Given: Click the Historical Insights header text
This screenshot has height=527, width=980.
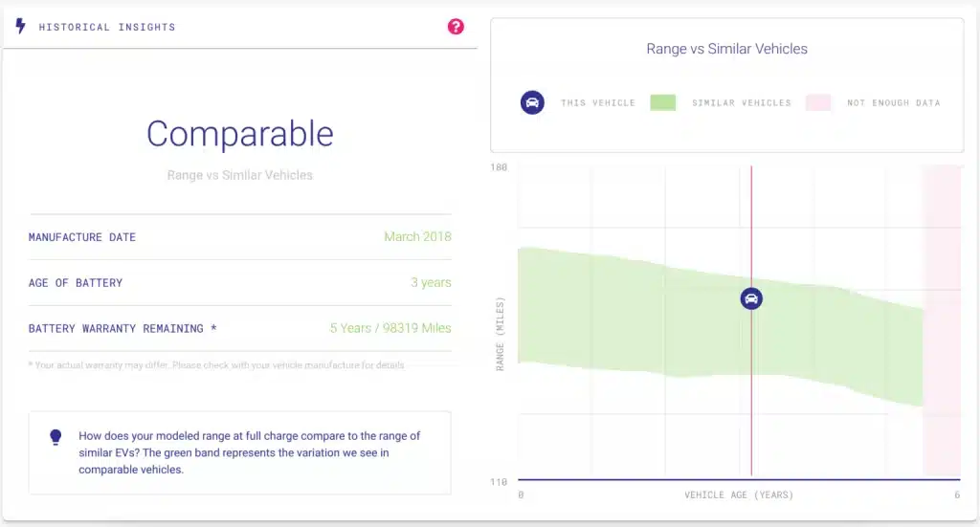Looking at the screenshot, I should click(107, 28).
